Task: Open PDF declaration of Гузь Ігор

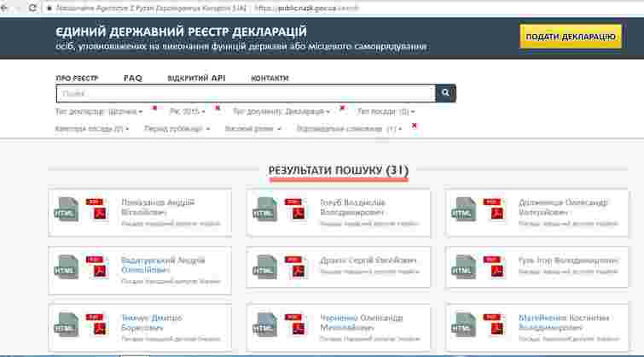Action: (494, 267)
